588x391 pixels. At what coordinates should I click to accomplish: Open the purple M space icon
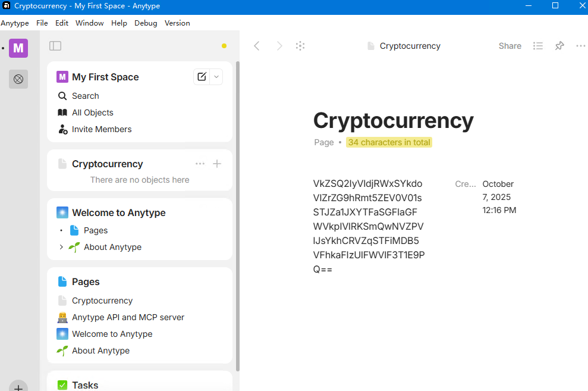[18, 48]
